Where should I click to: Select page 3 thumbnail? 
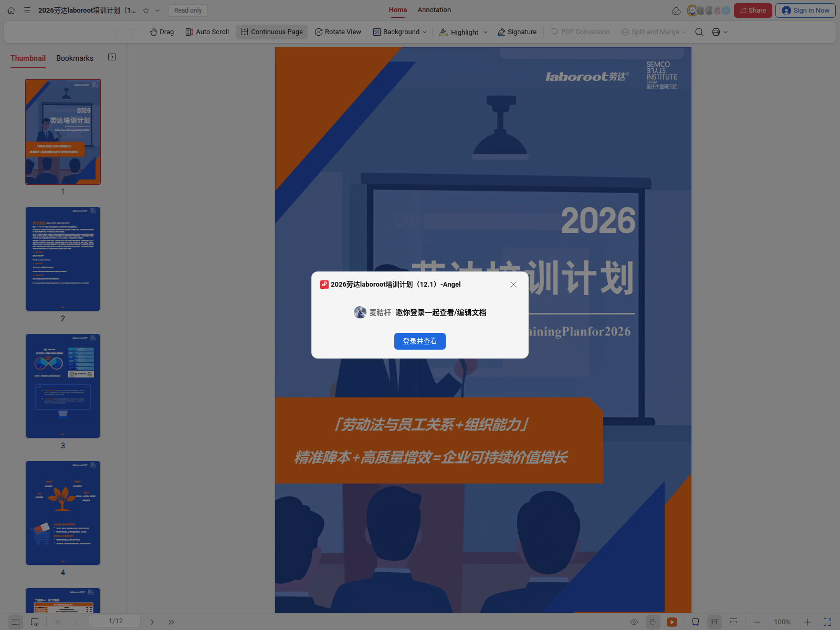point(63,386)
